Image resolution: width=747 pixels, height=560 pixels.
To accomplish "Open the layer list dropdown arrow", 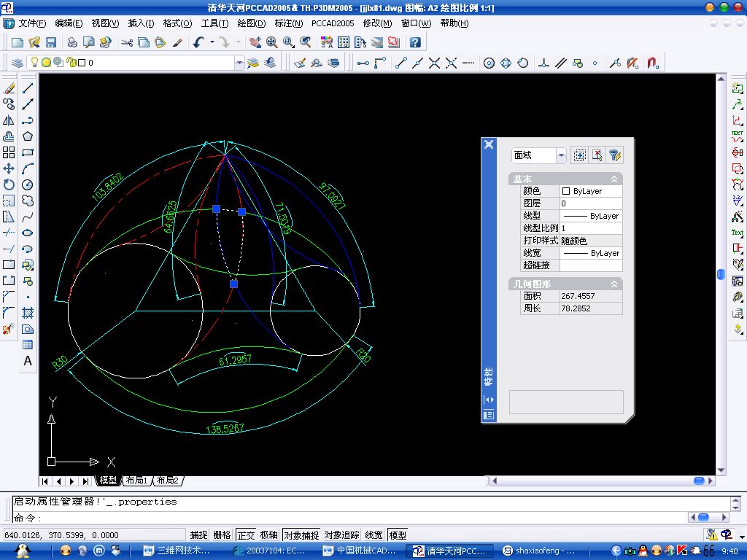I will (239, 63).
